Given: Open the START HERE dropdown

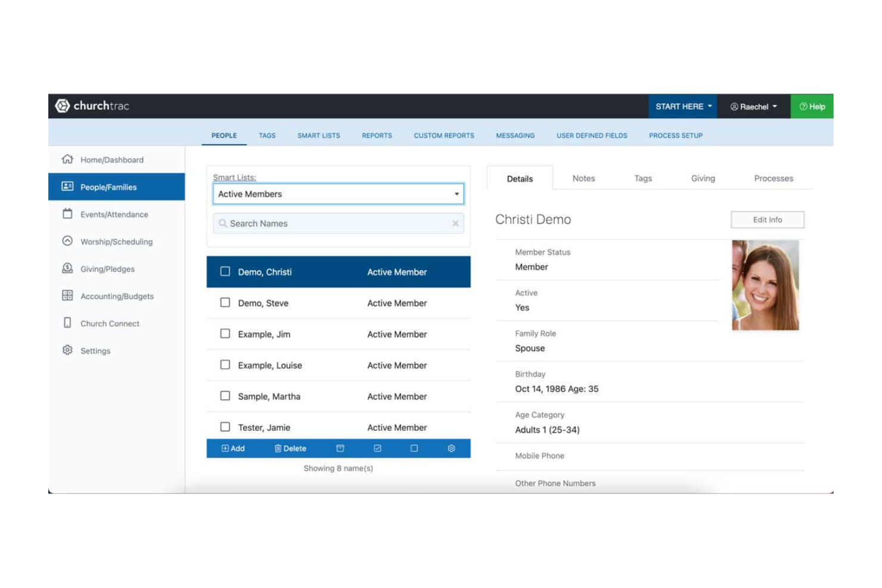Looking at the screenshot, I should pos(682,106).
